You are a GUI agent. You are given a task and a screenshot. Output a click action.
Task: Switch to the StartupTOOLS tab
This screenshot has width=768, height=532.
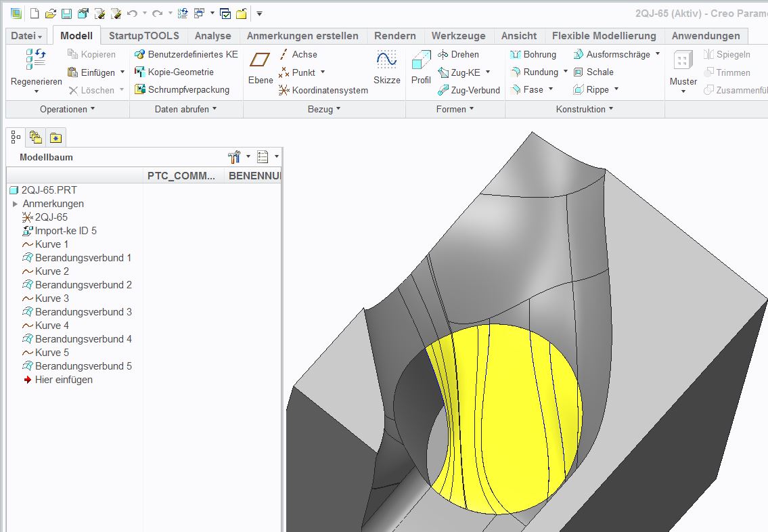144,36
